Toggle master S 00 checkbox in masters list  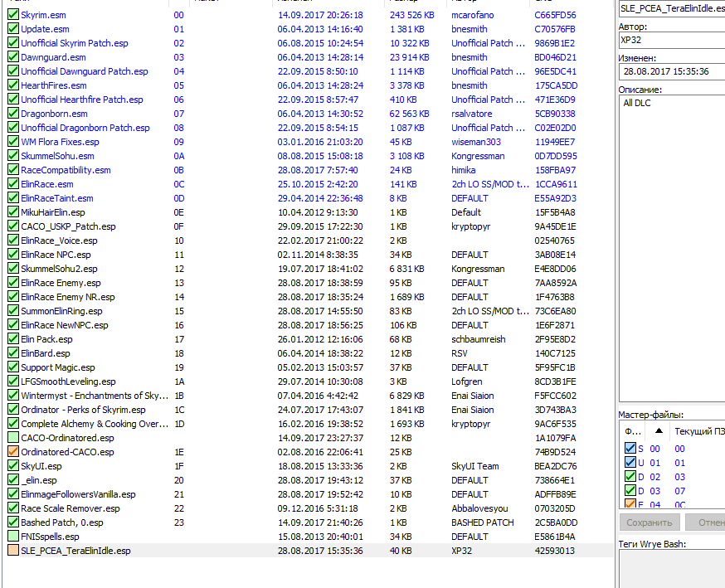pyautogui.click(x=630, y=448)
